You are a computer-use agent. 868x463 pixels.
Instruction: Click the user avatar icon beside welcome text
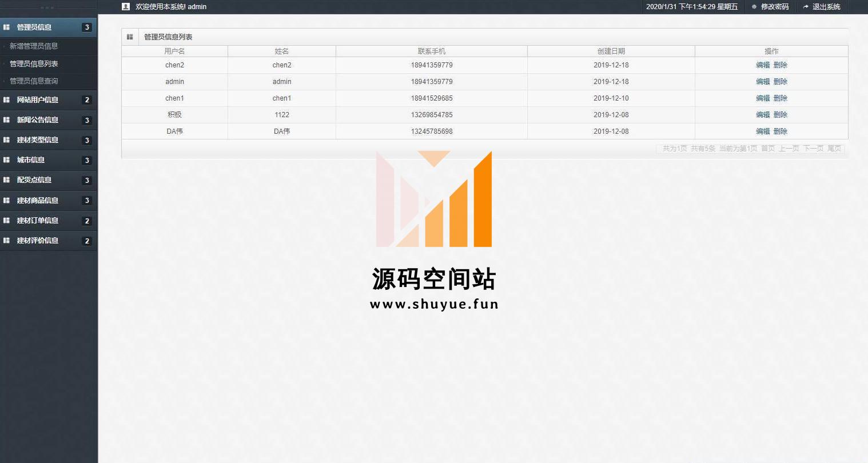click(126, 7)
